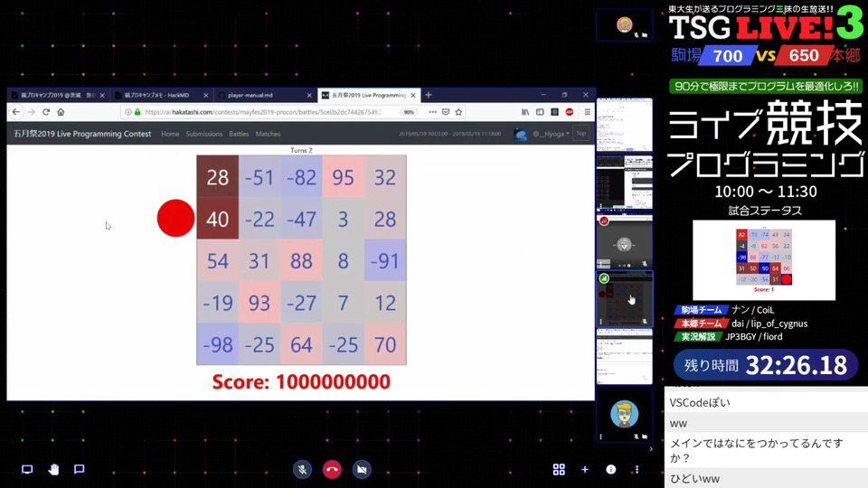The height and width of the screenshot is (488, 868).
Task: Click the 五月祭2019 Live Programming Contest title
Action: tap(82, 134)
